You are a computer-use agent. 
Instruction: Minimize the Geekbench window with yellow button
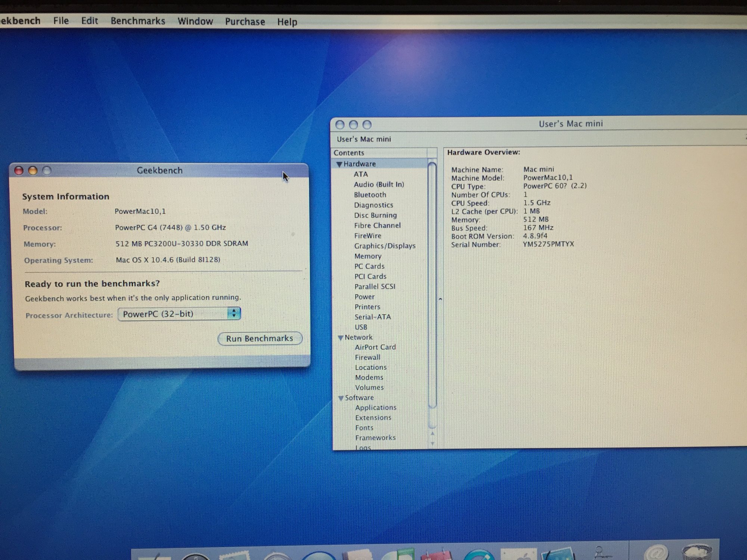(x=33, y=171)
